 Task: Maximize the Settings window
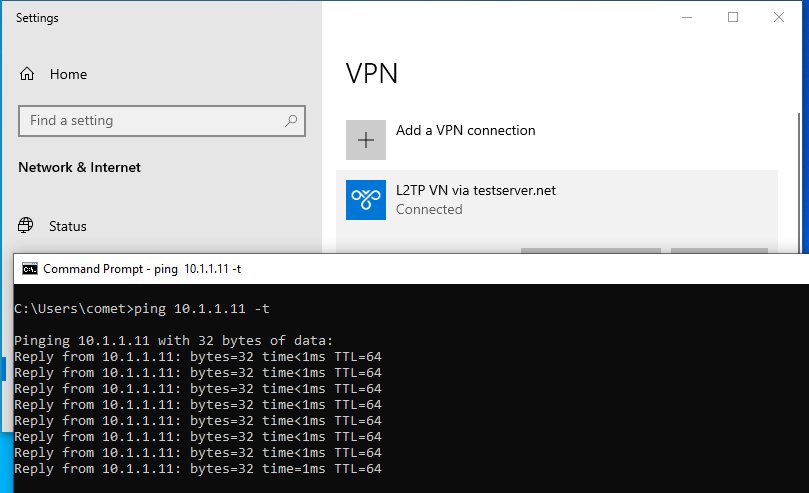(x=733, y=18)
